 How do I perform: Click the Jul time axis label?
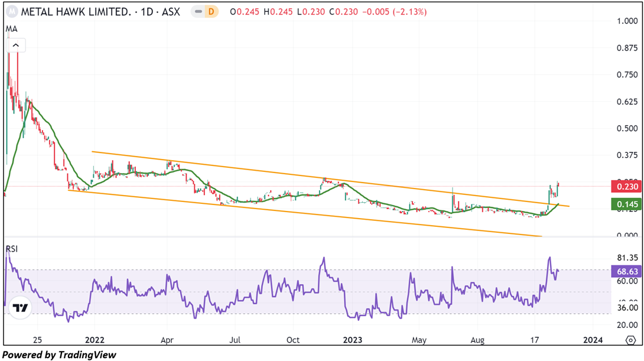[235, 340]
